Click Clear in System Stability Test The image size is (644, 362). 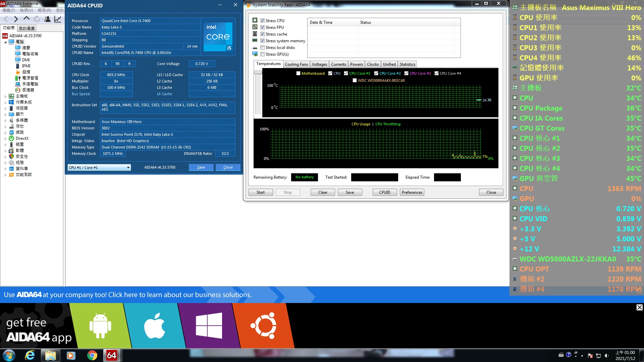[x=323, y=192]
